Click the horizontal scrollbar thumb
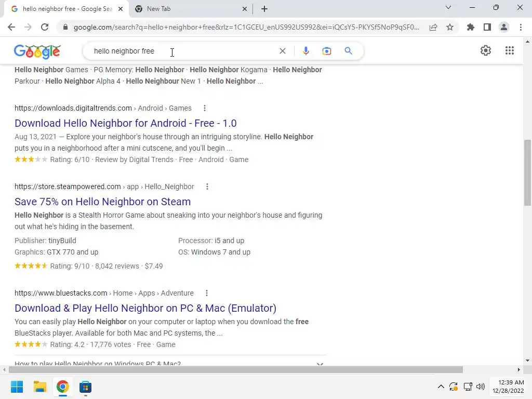This screenshot has height=399, width=532. (x=236, y=369)
